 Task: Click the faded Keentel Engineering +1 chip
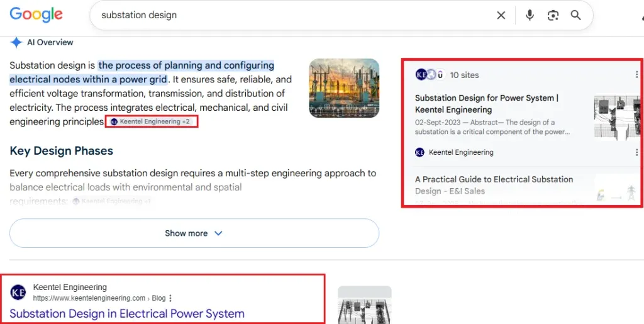click(112, 201)
